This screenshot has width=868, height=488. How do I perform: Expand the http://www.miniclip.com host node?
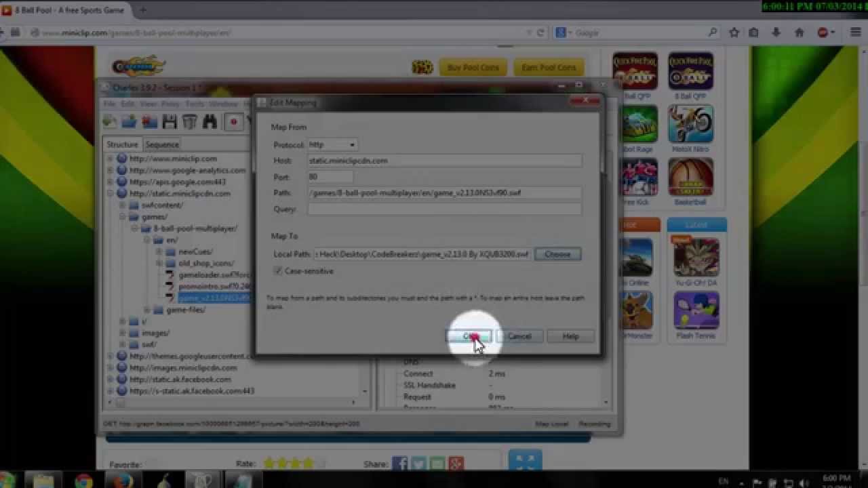pos(110,159)
